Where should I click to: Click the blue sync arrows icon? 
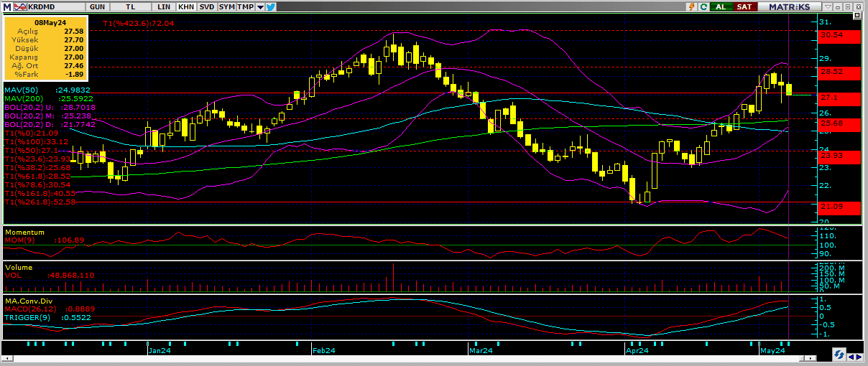[839, 355]
